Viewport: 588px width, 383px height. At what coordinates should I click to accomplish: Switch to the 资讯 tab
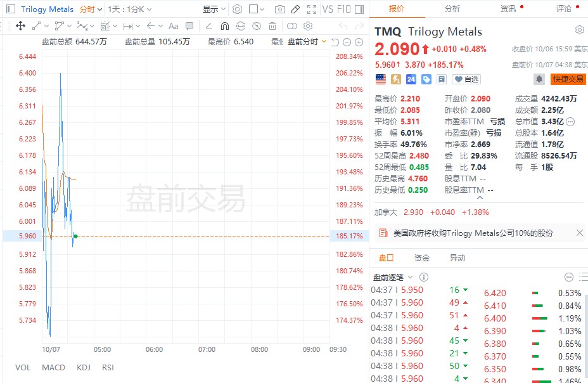click(x=508, y=9)
